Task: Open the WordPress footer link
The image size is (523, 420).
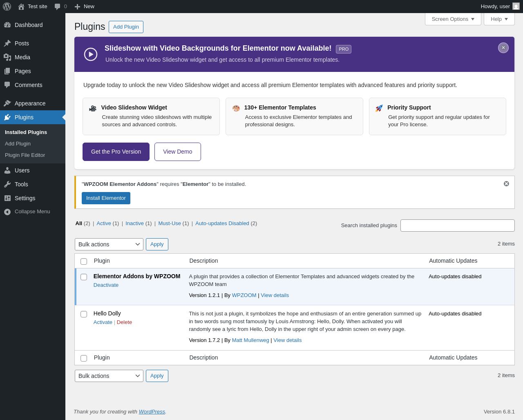Action: click(152, 412)
